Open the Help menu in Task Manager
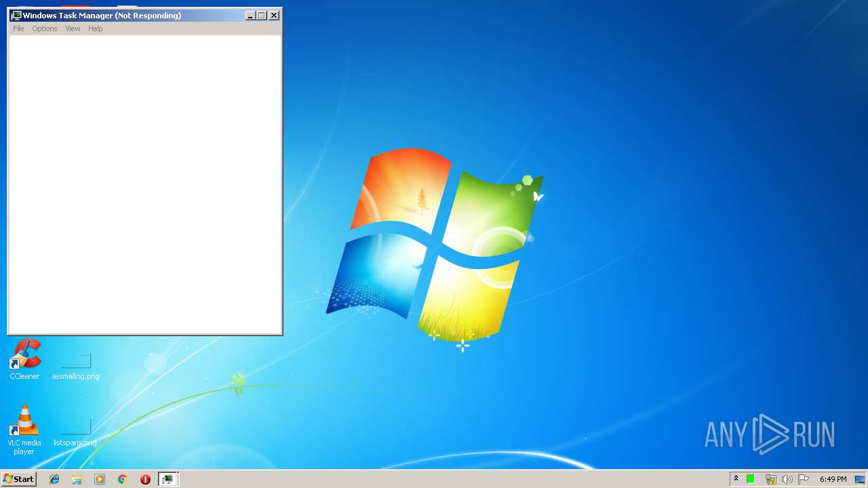The height and width of the screenshot is (488, 868). coord(95,28)
